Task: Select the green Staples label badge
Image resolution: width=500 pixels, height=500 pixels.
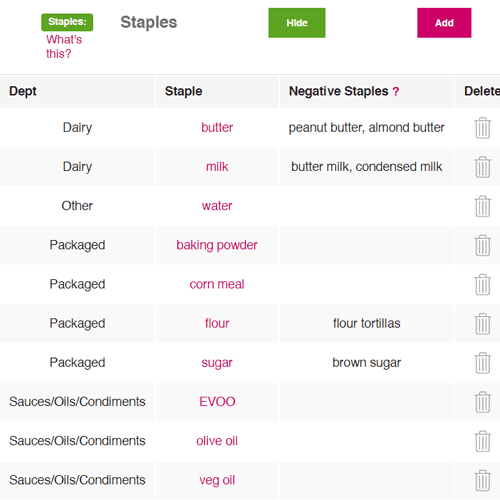Action: pos(67,22)
